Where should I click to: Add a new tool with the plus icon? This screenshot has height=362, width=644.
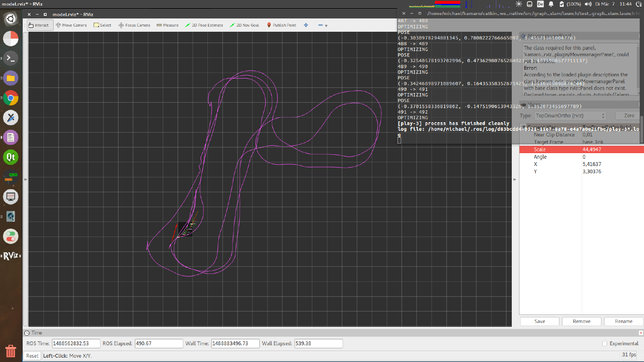(306, 25)
